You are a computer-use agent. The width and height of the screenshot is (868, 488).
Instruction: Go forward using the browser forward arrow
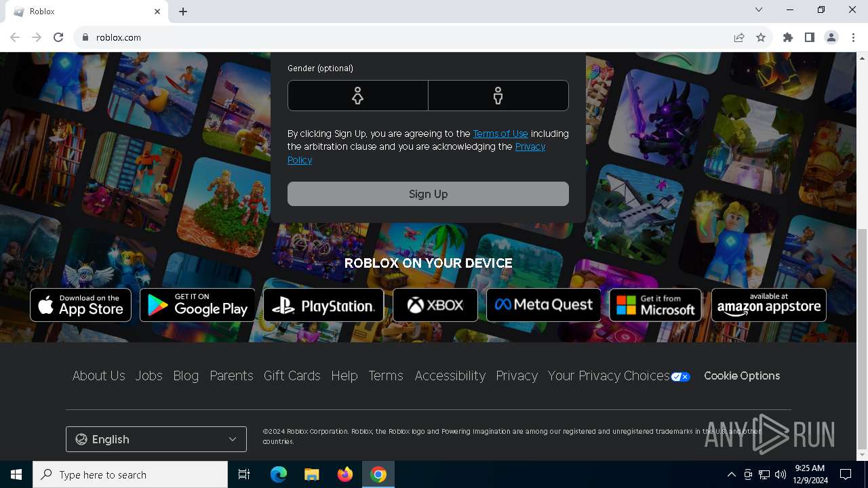(x=37, y=37)
